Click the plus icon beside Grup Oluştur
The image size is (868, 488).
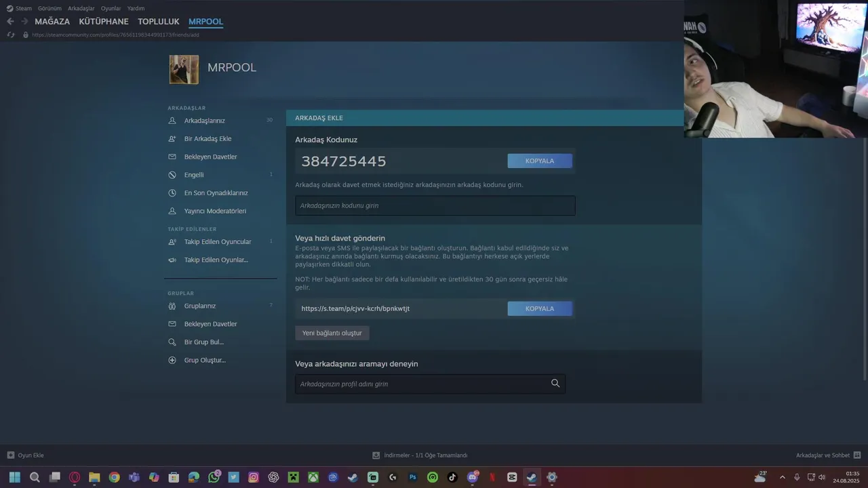172,360
